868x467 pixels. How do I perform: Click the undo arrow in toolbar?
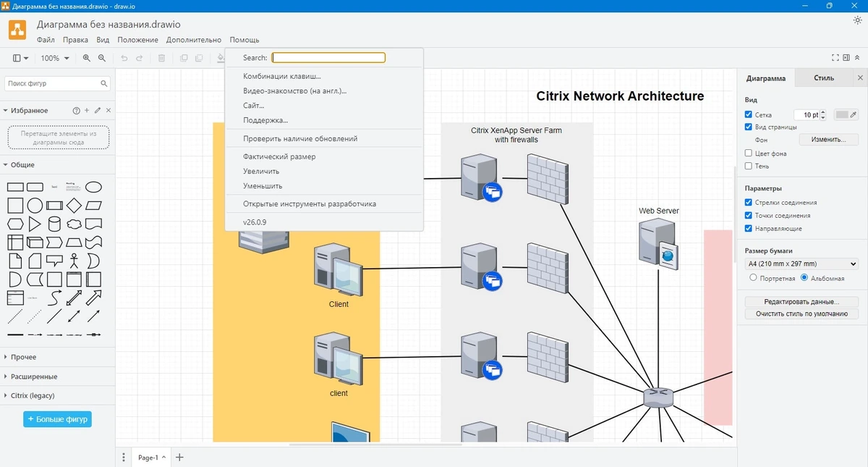(124, 58)
